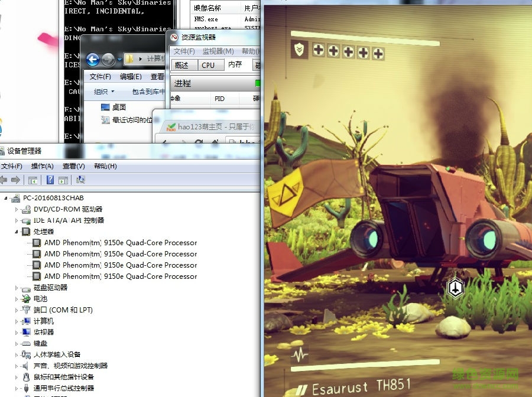Click 包含到库中 button in Explorer
Screen dimensions: 532x397
click(x=148, y=92)
